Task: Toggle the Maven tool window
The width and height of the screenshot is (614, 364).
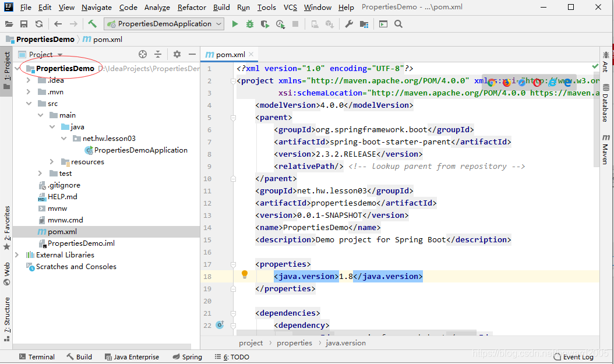Action: tap(605, 150)
